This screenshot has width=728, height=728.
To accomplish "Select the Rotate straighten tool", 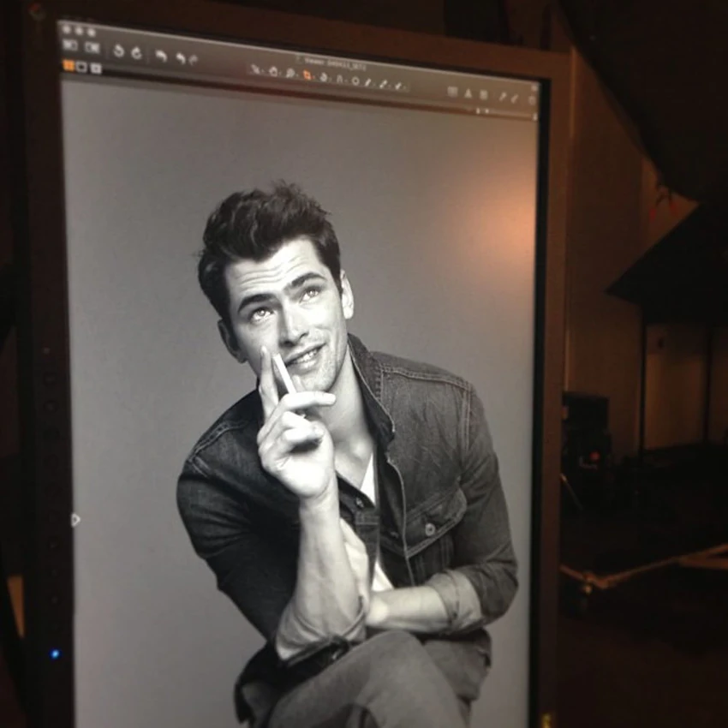I will [x=324, y=78].
